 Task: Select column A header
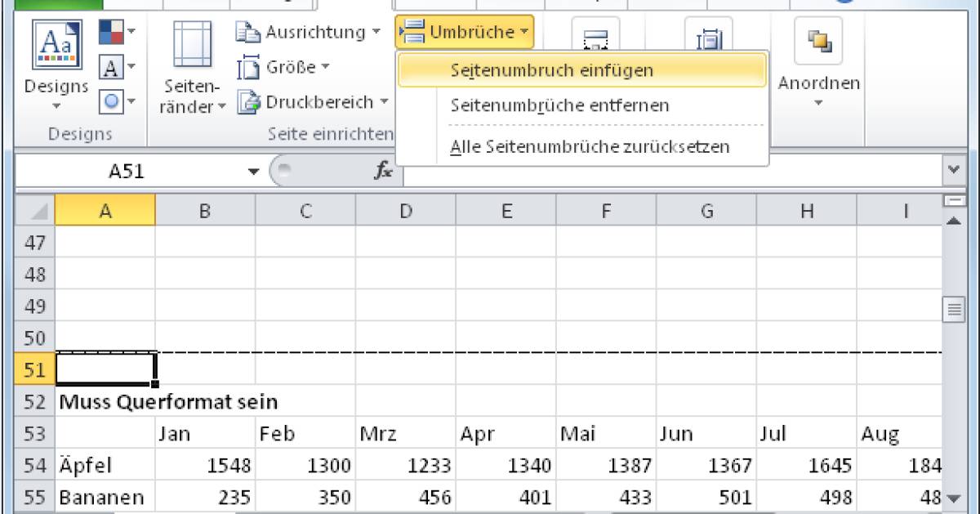point(105,211)
